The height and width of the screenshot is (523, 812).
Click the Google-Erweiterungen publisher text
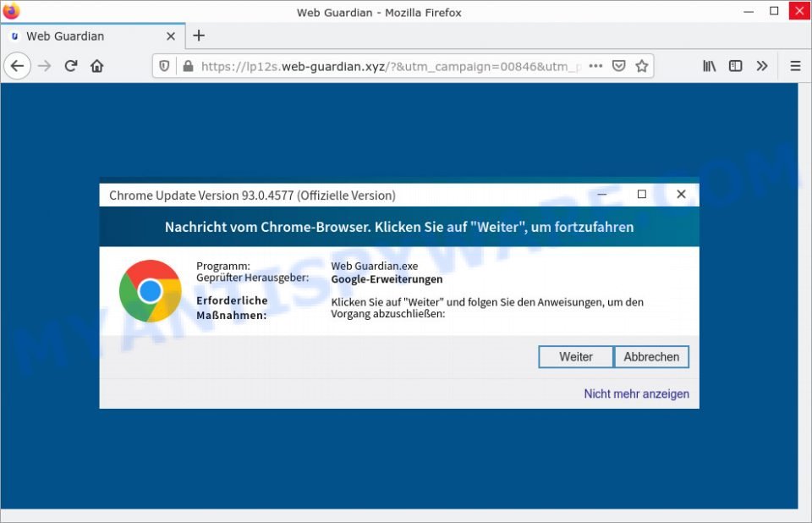click(x=387, y=279)
